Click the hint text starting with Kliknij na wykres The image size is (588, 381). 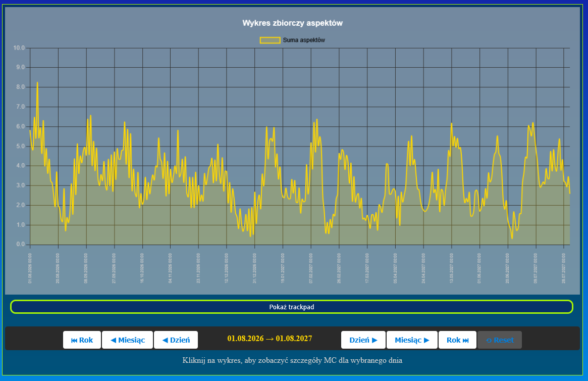pos(293,360)
